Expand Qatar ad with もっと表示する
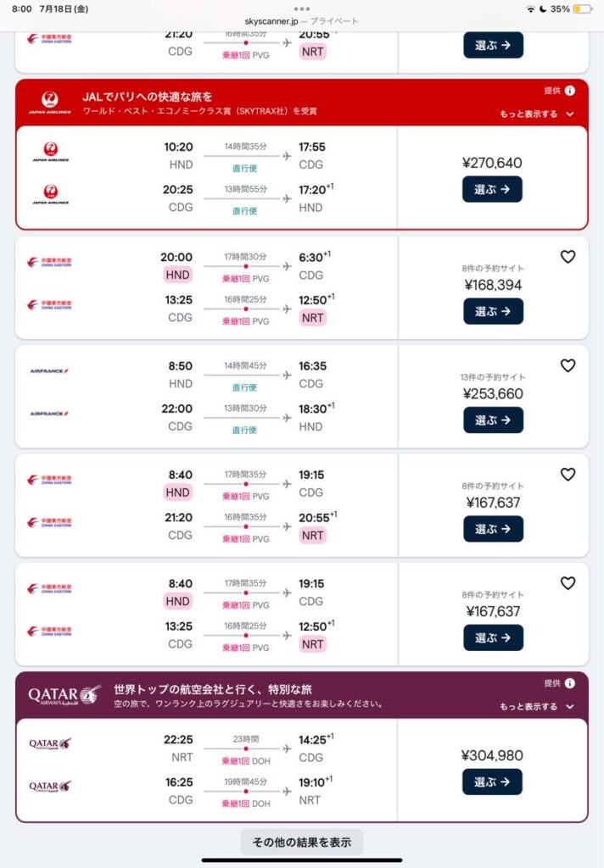This screenshot has width=604, height=868. (x=536, y=706)
